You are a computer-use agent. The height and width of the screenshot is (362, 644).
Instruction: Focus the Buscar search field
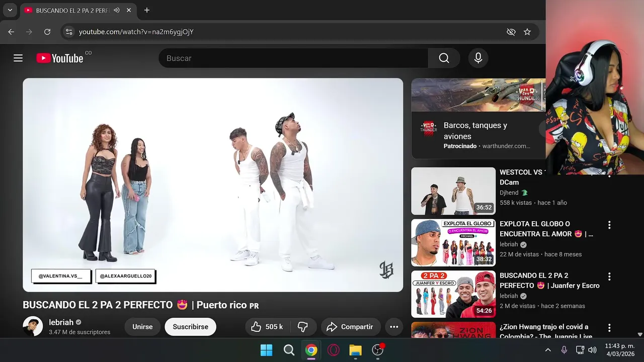pos(293,58)
